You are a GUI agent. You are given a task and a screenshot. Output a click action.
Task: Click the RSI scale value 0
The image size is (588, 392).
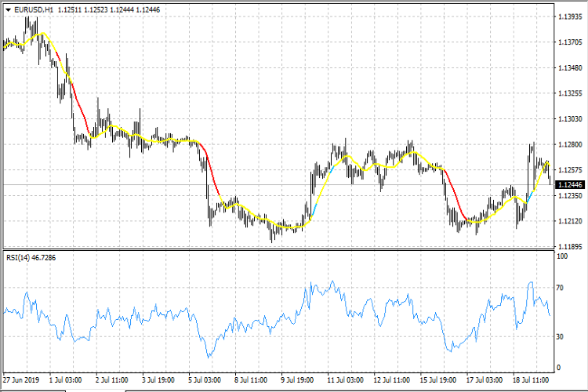[x=558, y=368]
